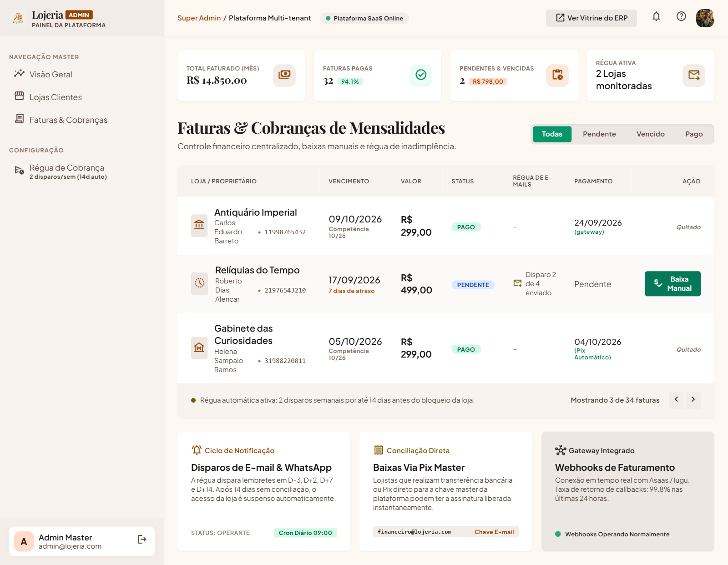Go to the previous invoices page
Viewport: 728px width, 565px height.
pos(676,400)
